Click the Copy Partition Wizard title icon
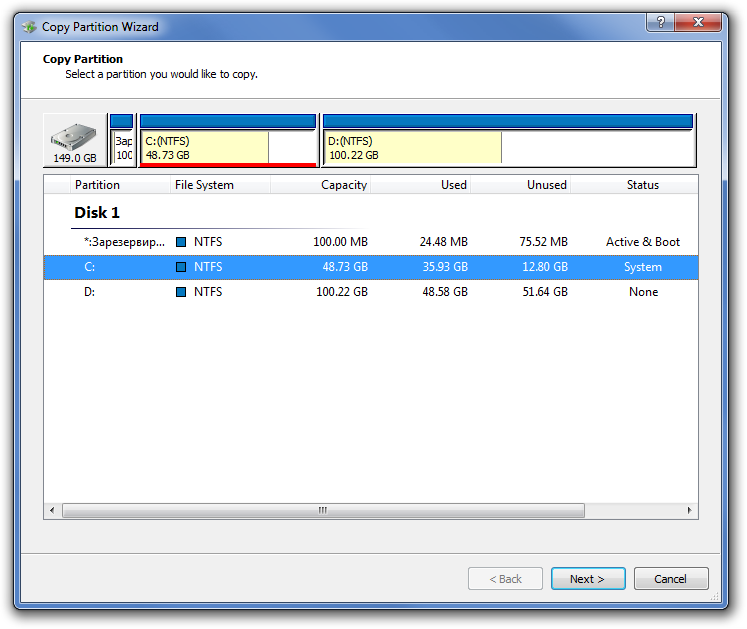The height and width of the screenshot is (629, 747). tap(29, 27)
